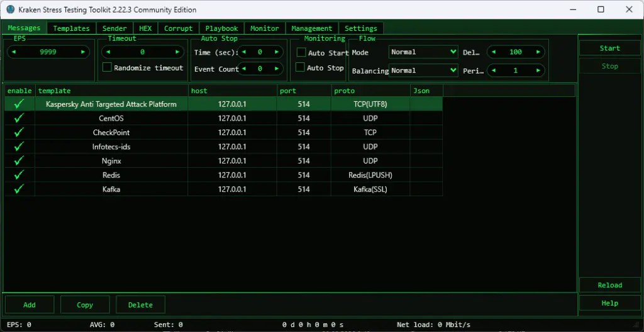Viewport: 644px width, 332px height.
Task: Click the Kraken app icon in title bar
Action: [x=10, y=9]
